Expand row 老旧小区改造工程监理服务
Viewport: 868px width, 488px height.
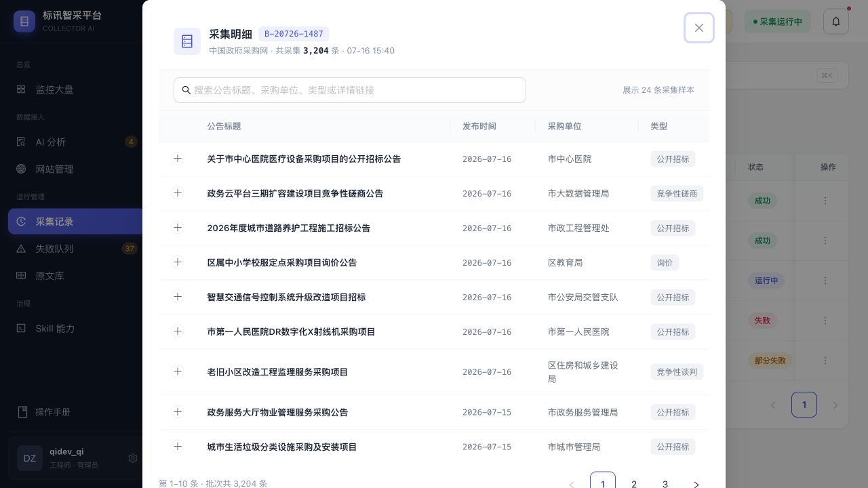pos(178,371)
